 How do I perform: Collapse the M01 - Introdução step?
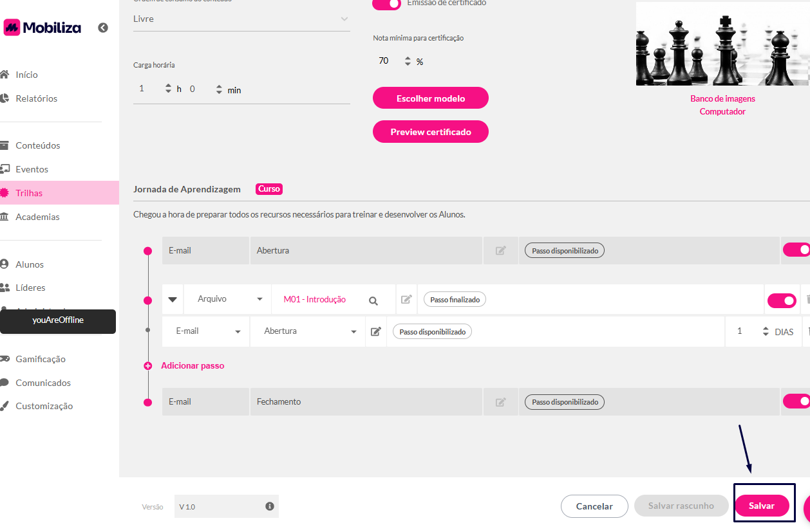(173, 299)
